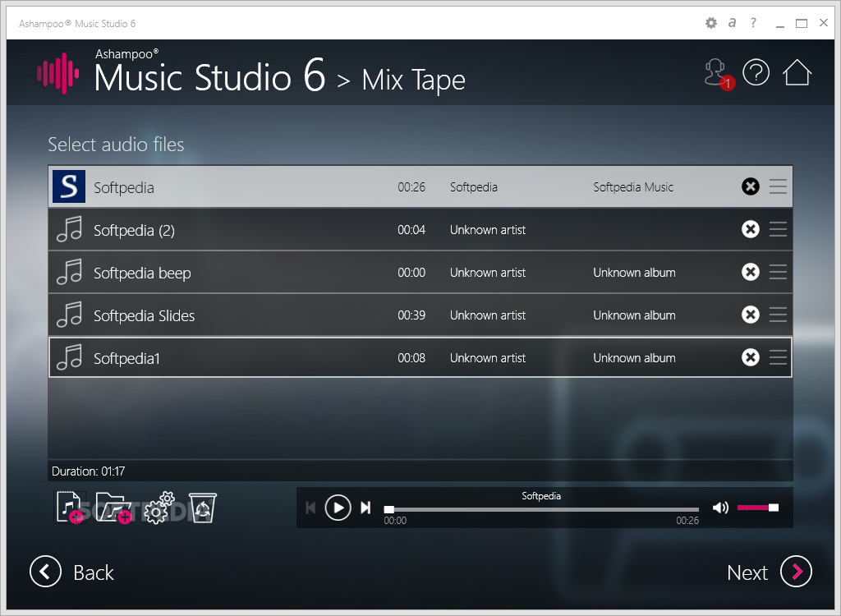
Task: Skip to previous track in player
Action: tap(310, 508)
